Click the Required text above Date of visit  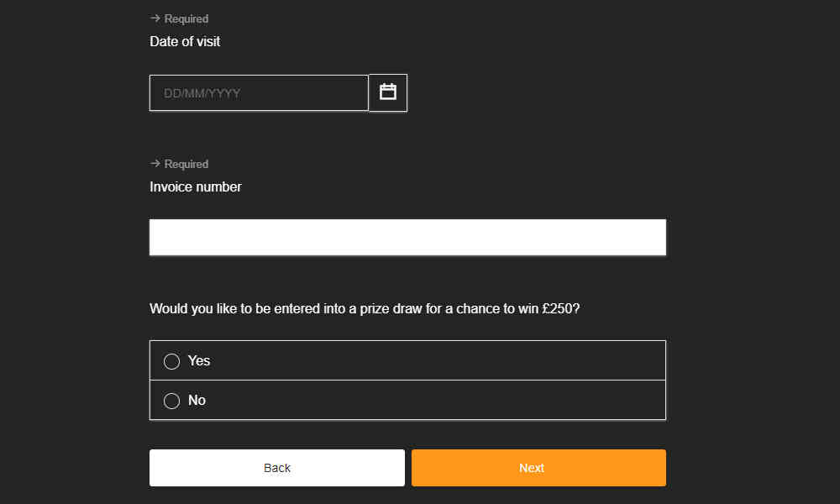click(186, 18)
